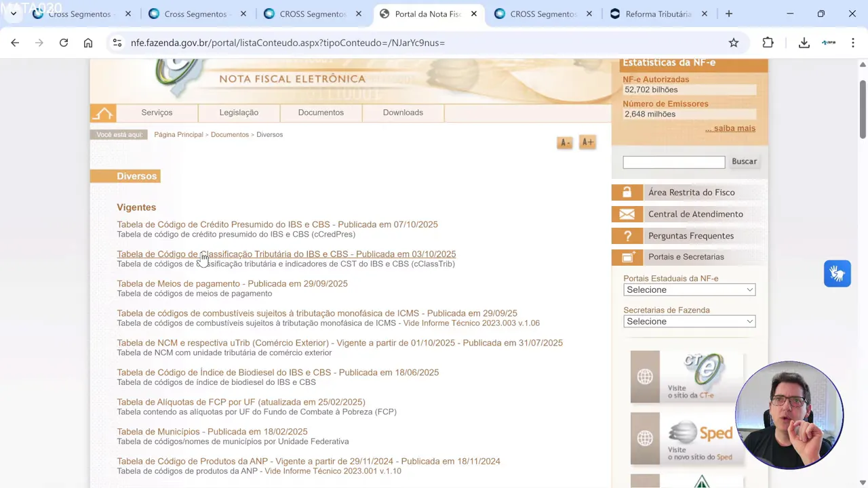Click the Buscar button
Screen dimensions: 868x488
pos(744,161)
